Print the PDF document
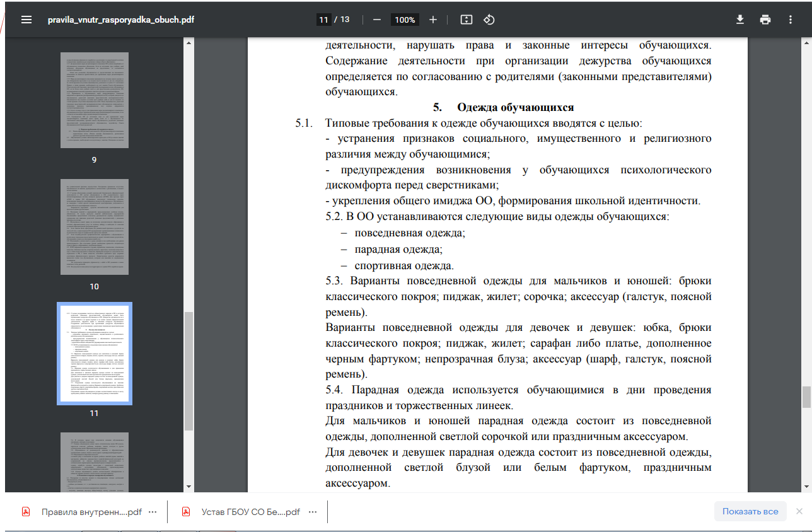This screenshot has height=532, width=812. pyautogui.click(x=765, y=20)
